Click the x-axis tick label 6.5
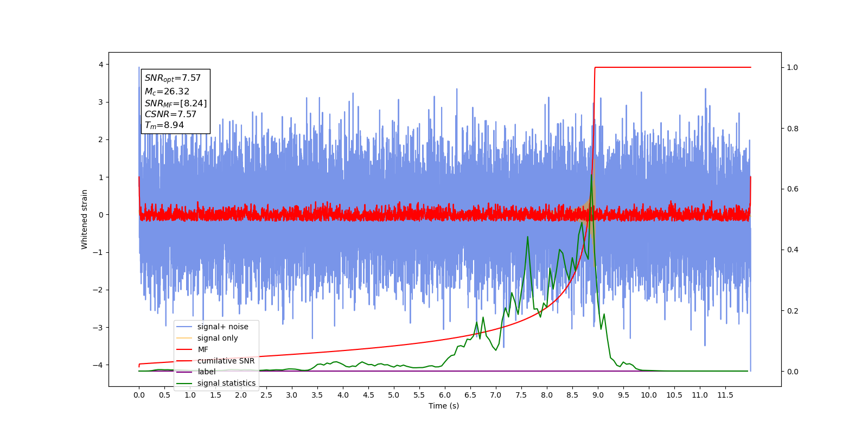The image size is (868, 434). point(470,395)
